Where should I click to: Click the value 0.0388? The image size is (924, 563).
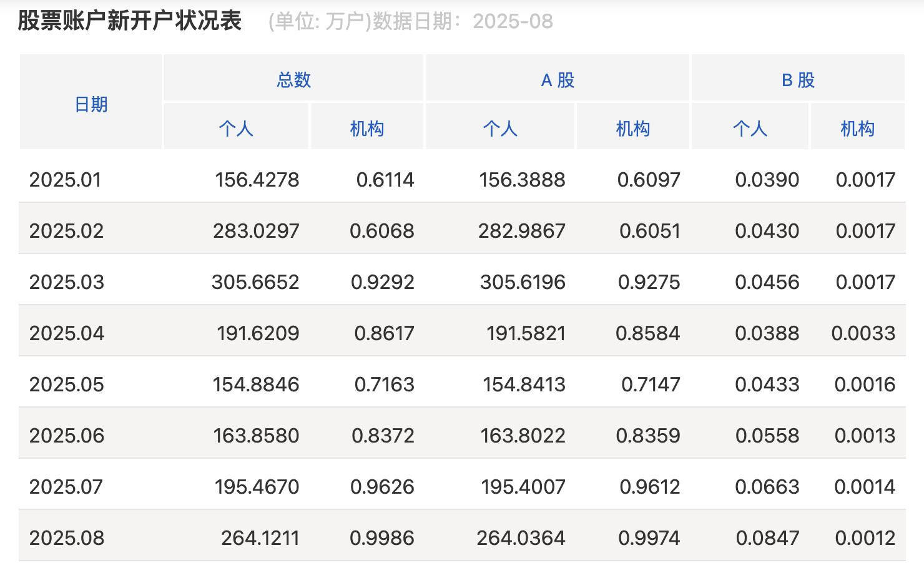(x=767, y=333)
